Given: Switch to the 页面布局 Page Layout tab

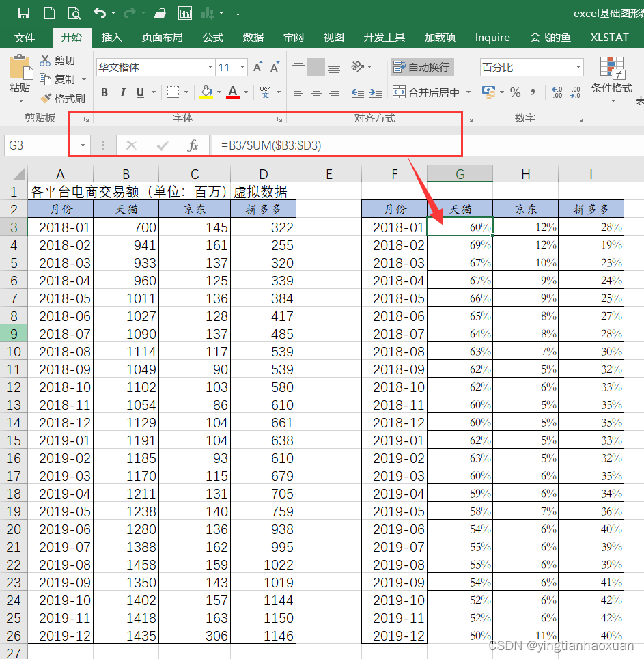Looking at the screenshot, I should pyautogui.click(x=162, y=38).
